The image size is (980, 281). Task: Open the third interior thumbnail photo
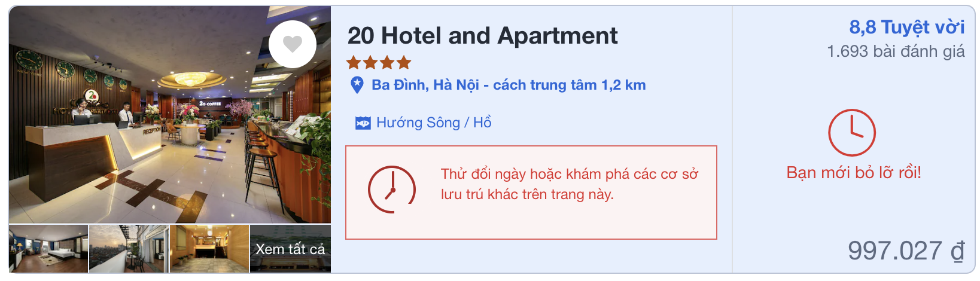click(209, 249)
